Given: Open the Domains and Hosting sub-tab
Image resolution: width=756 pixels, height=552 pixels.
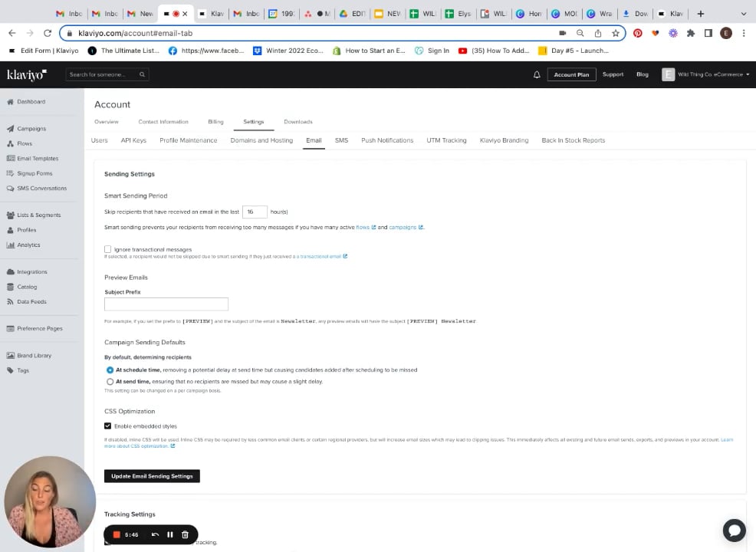Looking at the screenshot, I should (261, 140).
